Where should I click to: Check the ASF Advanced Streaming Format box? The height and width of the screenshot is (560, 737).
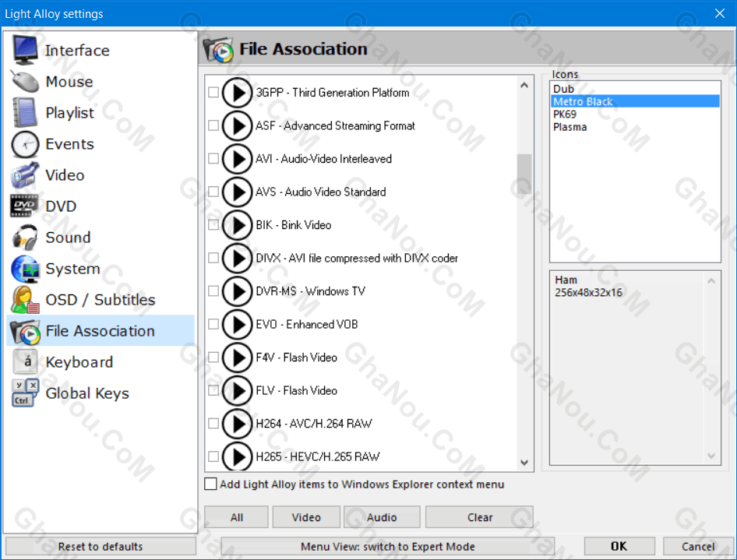pos(213,125)
